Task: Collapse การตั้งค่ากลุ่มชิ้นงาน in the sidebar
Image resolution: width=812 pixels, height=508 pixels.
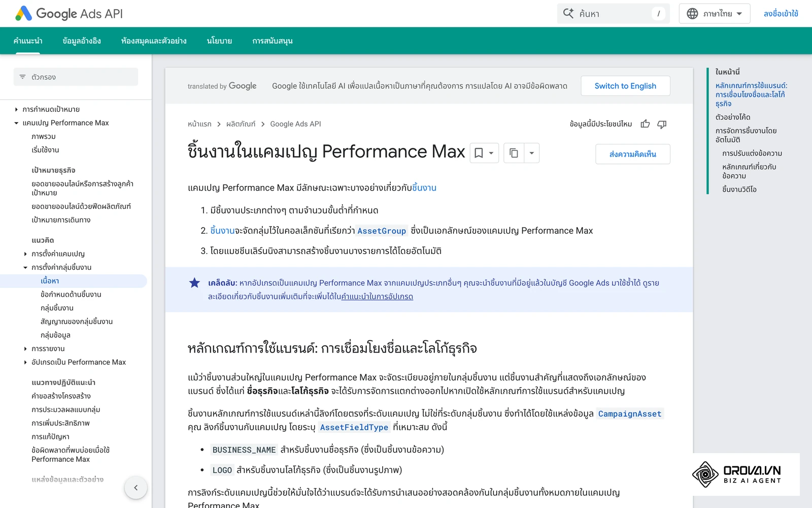Action: pos(25,267)
